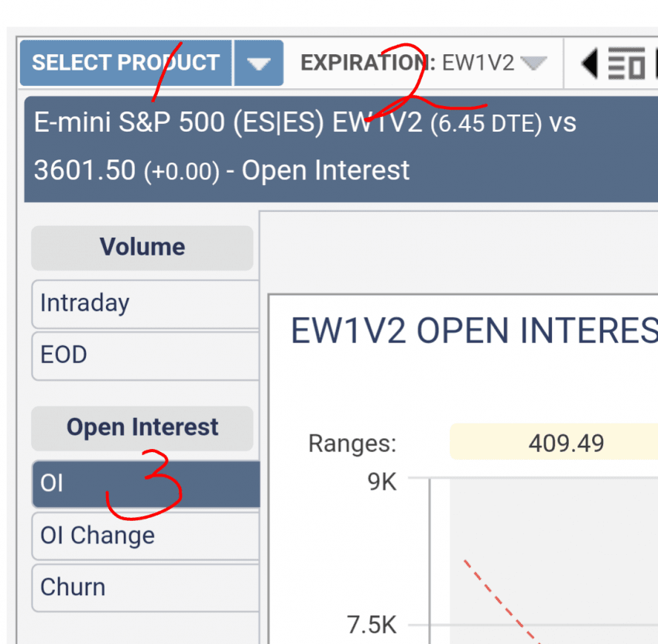
Task: Open the dropdown arrow beside SELECT PRODUCT
Action: pyautogui.click(x=258, y=63)
